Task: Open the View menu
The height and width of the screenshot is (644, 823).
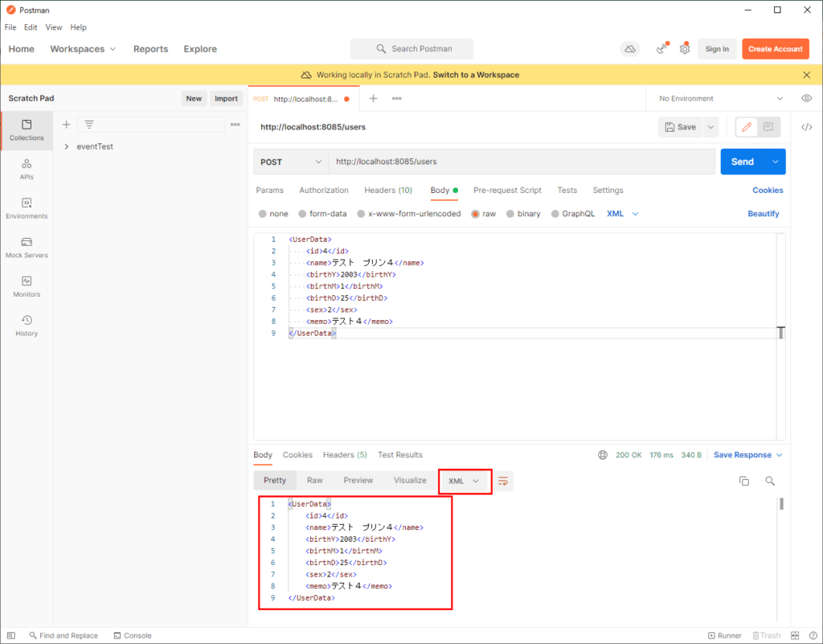Action: pos(54,27)
